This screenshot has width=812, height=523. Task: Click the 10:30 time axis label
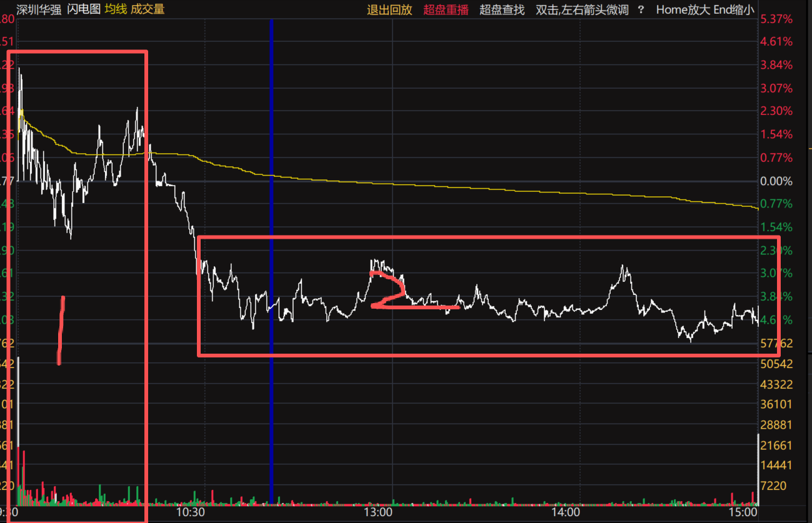pyautogui.click(x=191, y=512)
